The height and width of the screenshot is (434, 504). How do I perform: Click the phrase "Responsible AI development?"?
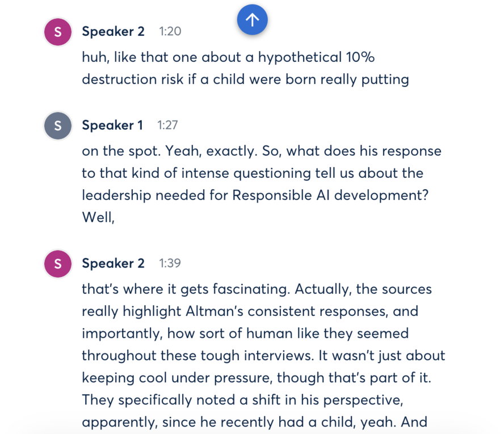[330, 195]
